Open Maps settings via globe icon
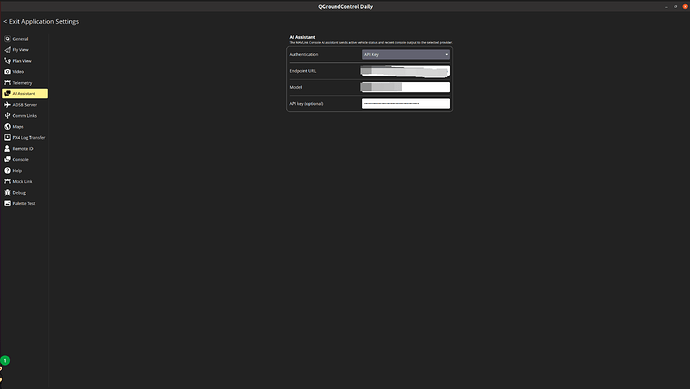This screenshot has width=690, height=389. tap(7, 127)
